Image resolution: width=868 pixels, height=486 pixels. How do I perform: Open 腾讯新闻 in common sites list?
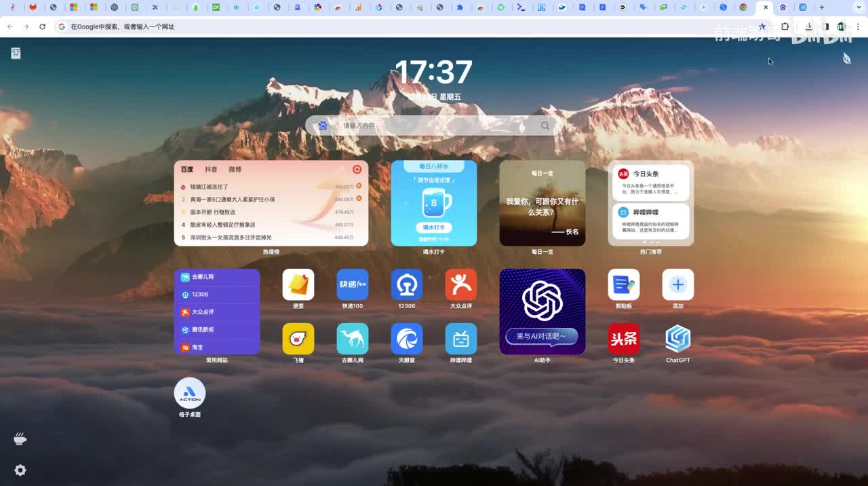click(203, 330)
